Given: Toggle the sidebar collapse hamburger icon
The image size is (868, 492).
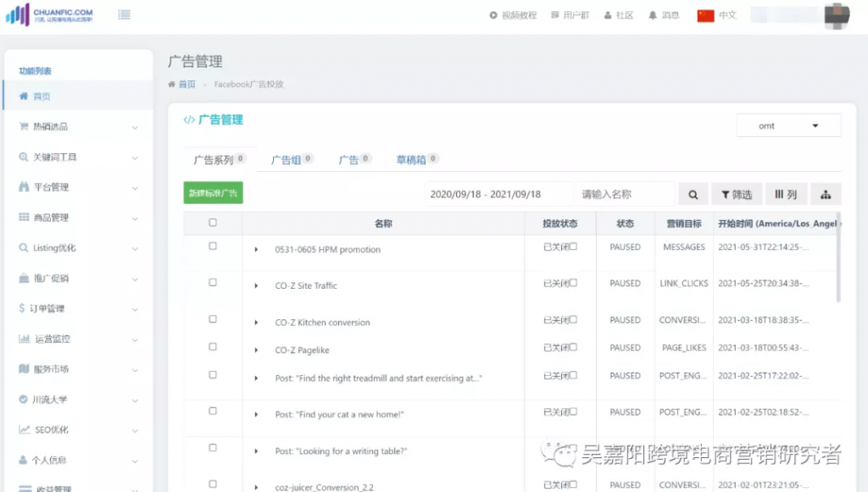Looking at the screenshot, I should (x=125, y=15).
